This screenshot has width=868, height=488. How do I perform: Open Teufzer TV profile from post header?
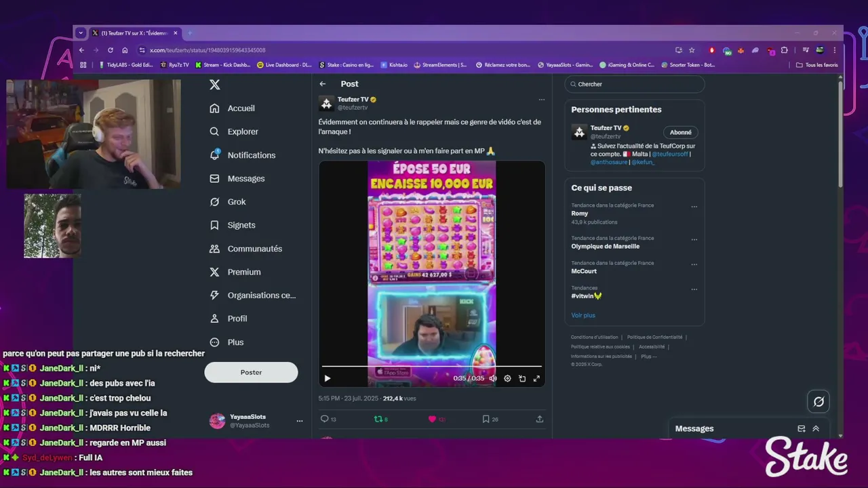click(353, 100)
